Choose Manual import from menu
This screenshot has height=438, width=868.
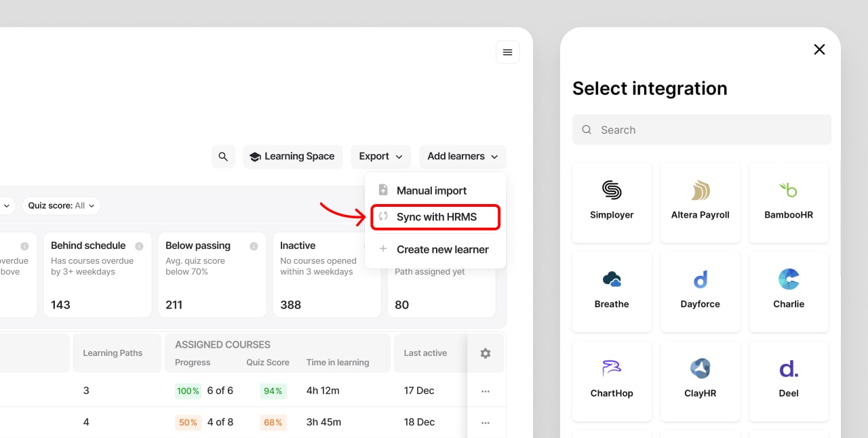pyautogui.click(x=435, y=191)
